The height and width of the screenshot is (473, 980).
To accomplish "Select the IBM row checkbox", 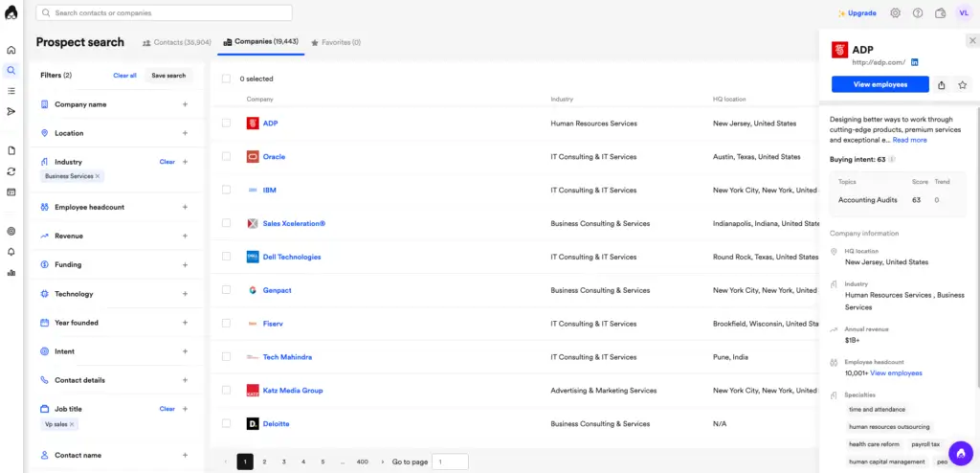I will tap(227, 190).
